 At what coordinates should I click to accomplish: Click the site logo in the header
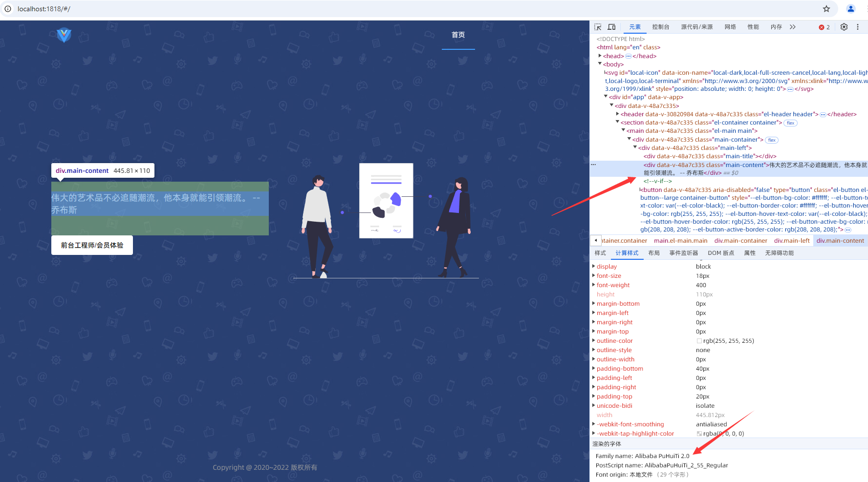pos(64,35)
